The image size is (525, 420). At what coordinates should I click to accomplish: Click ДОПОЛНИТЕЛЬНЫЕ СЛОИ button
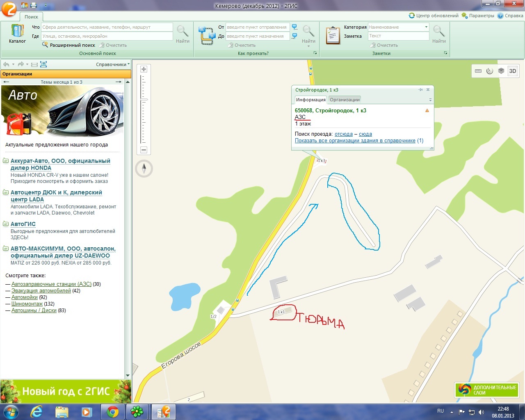[x=486, y=390]
